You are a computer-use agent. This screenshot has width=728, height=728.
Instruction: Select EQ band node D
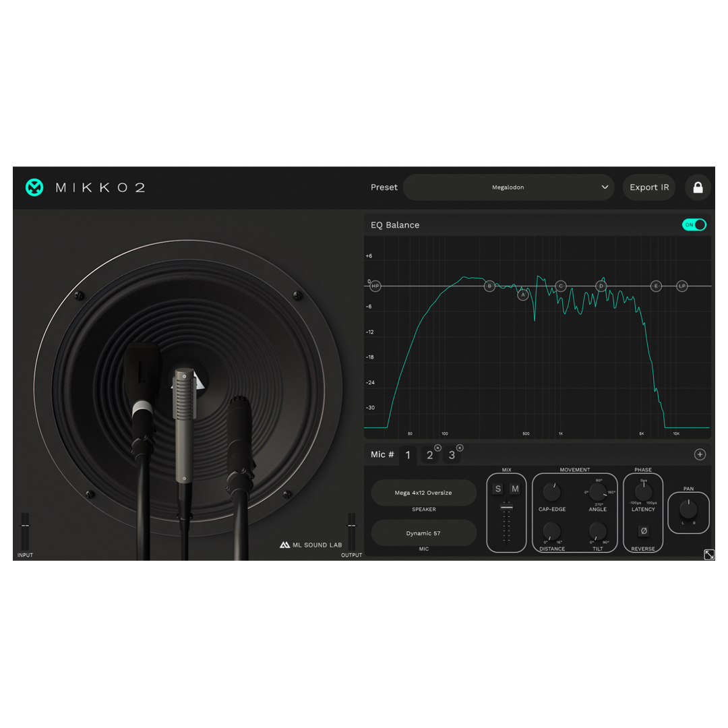point(601,286)
